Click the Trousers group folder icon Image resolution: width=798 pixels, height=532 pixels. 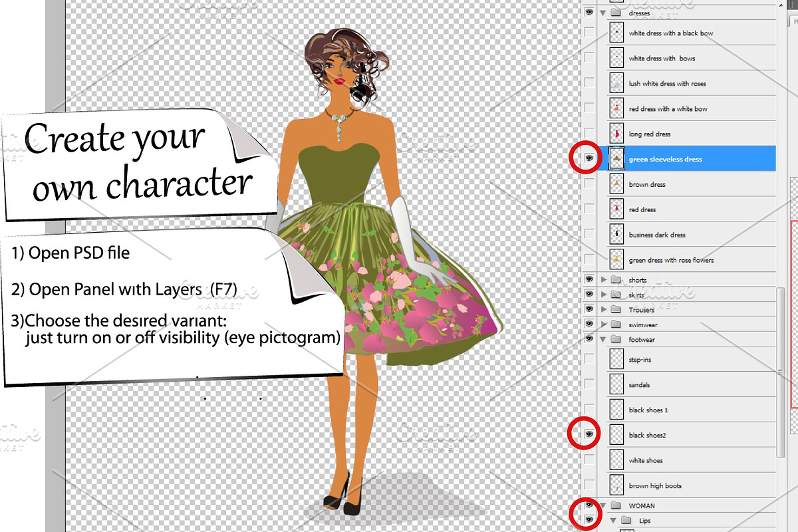615,309
